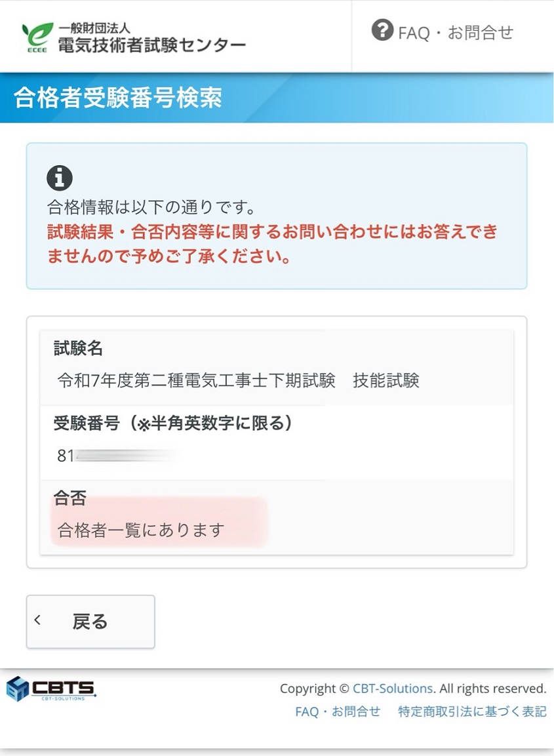Image resolution: width=554 pixels, height=756 pixels.
Task: Click the red inquiry warning notice
Action: click(271, 243)
